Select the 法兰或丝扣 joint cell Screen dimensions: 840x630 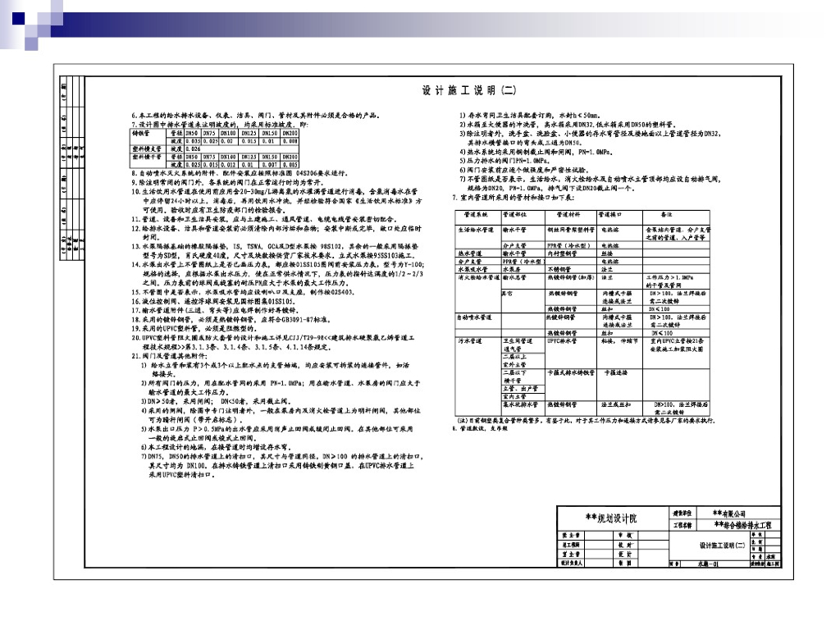pyautogui.click(x=616, y=404)
